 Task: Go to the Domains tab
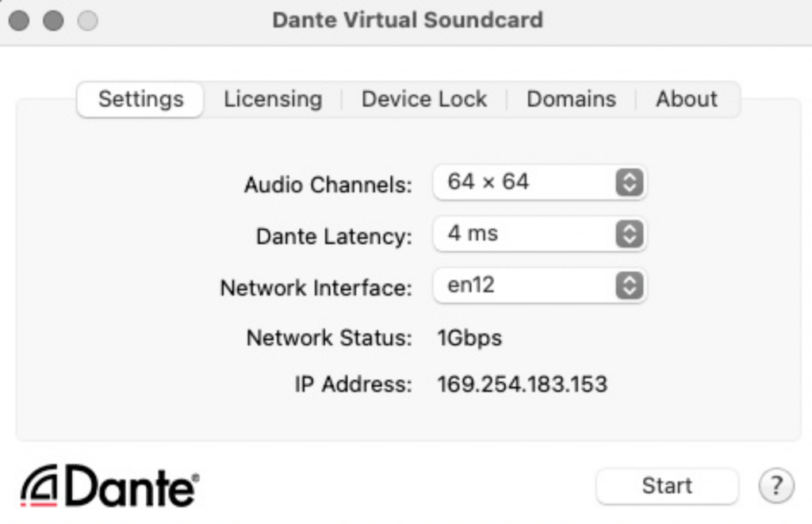[x=571, y=99]
